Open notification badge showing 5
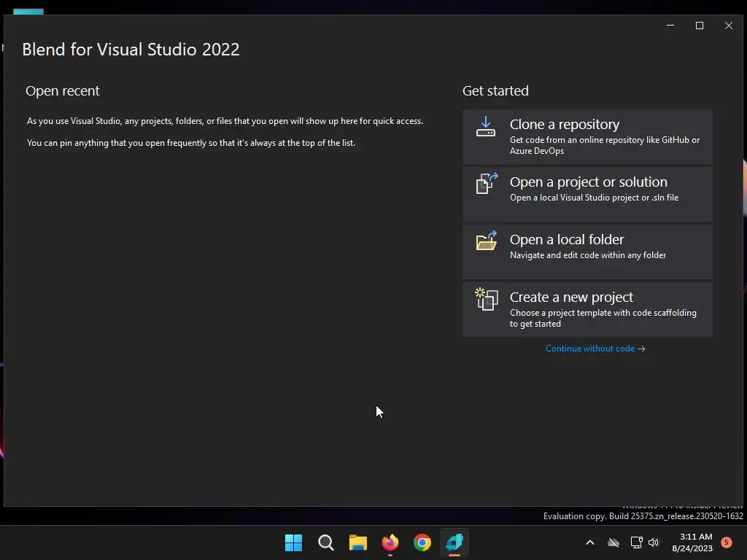 [x=727, y=542]
